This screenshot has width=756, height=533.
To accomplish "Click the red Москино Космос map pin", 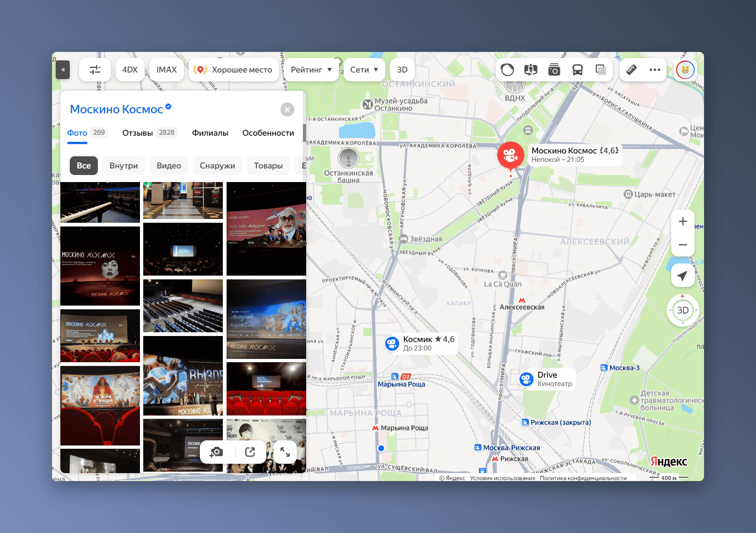I will click(x=510, y=156).
